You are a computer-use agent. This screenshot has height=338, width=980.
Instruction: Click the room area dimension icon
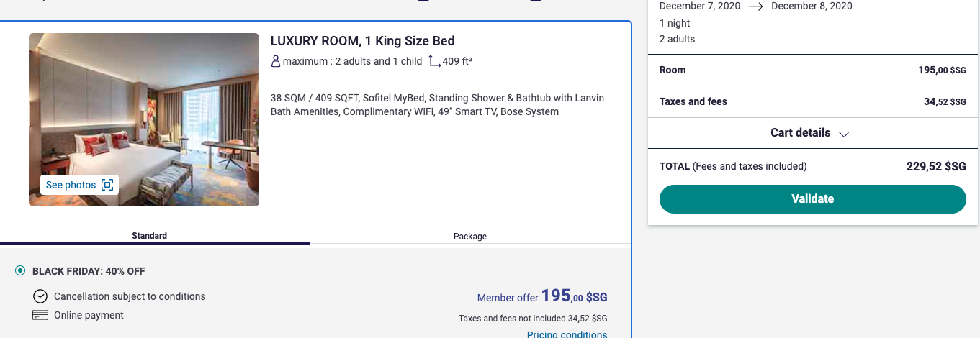[x=434, y=62]
